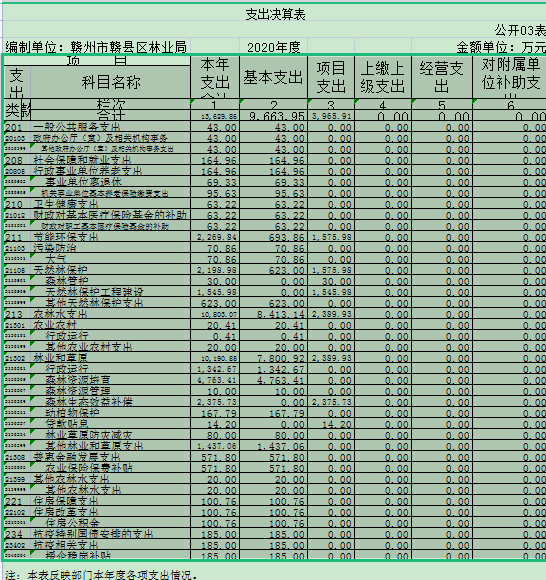Select the row name 其他天然林保护支出
The width and height of the screenshot is (546, 580).
pyautogui.click(x=94, y=303)
